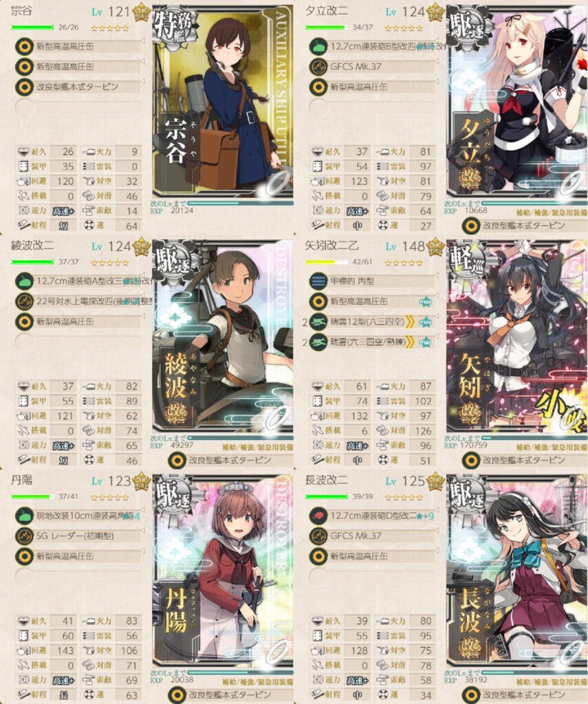The height and width of the screenshot is (704, 588).
Task: Open 宗谷's 改良型艦本式タービン equipment slot
Action: [78, 87]
